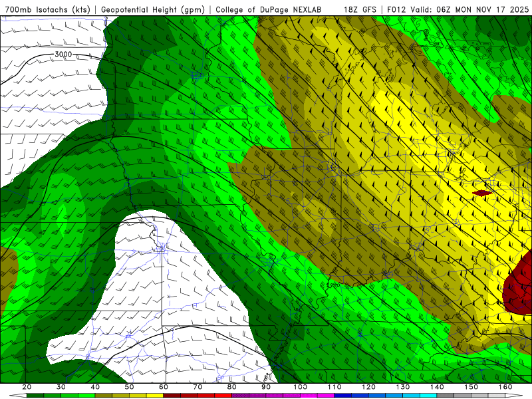
Task: Click the small dark red isotach diamond
Action: pos(482,193)
